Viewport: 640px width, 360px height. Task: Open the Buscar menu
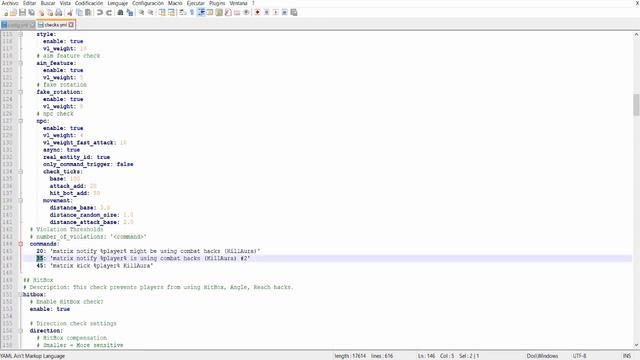[48, 3]
